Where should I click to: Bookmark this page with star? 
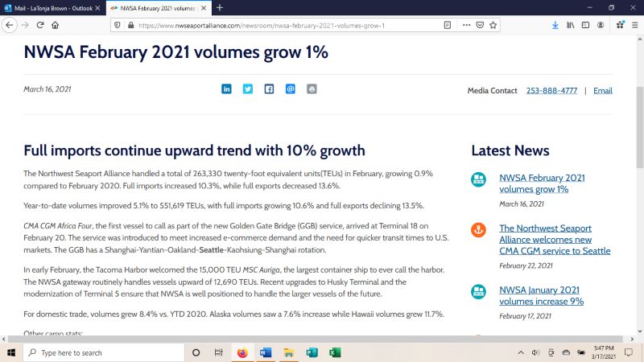[x=493, y=25]
